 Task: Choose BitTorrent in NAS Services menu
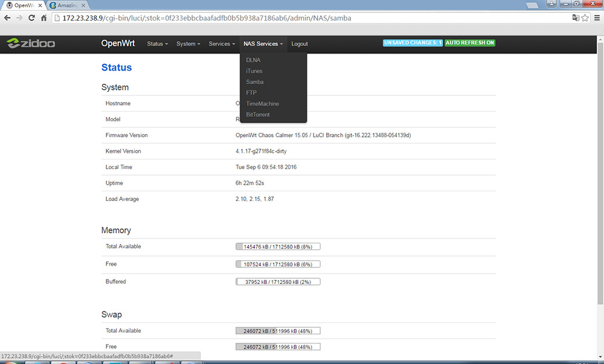click(x=258, y=115)
